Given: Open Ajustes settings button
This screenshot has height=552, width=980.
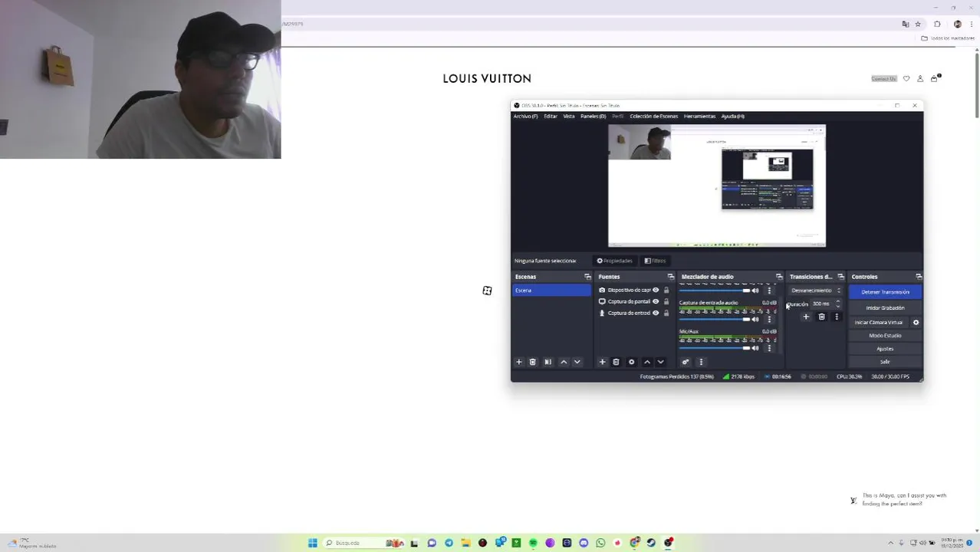Looking at the screenshot, I should coord(885,349).
